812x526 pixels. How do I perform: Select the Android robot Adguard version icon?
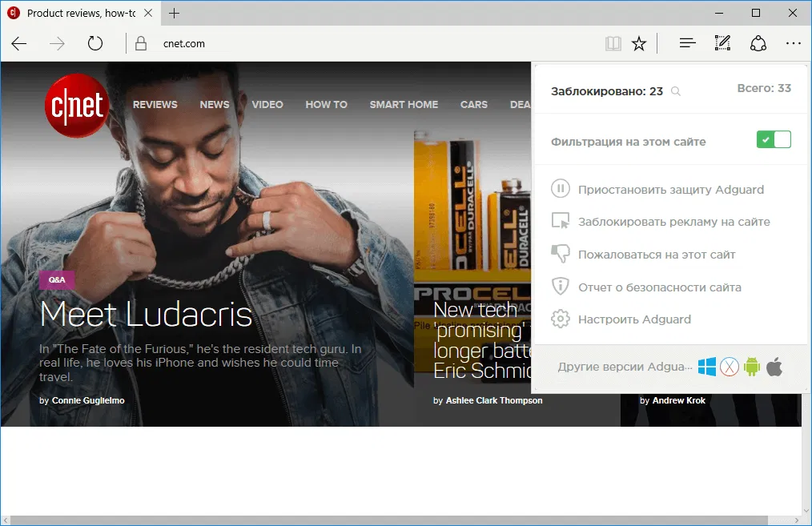752,366
